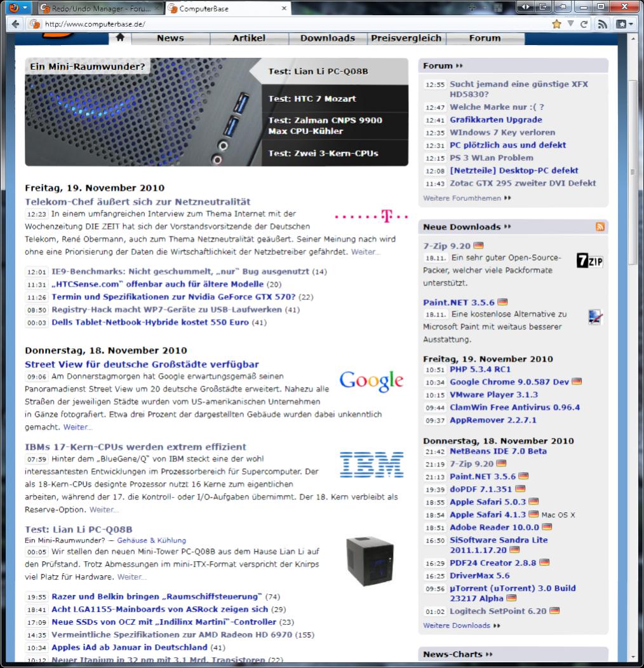Click 'Weiter' link after the Lian Li teaser
Image resolution: width=644 pixels, height=668 pixels.
point(131,577)
